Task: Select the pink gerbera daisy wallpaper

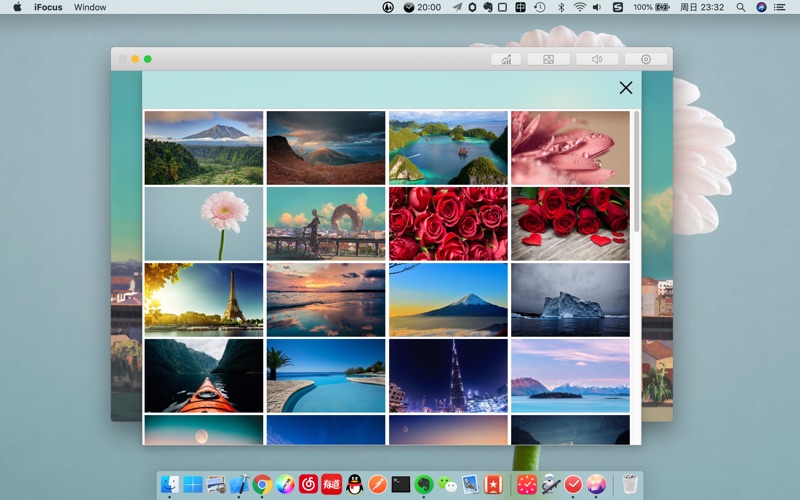Action: point(204,224)
